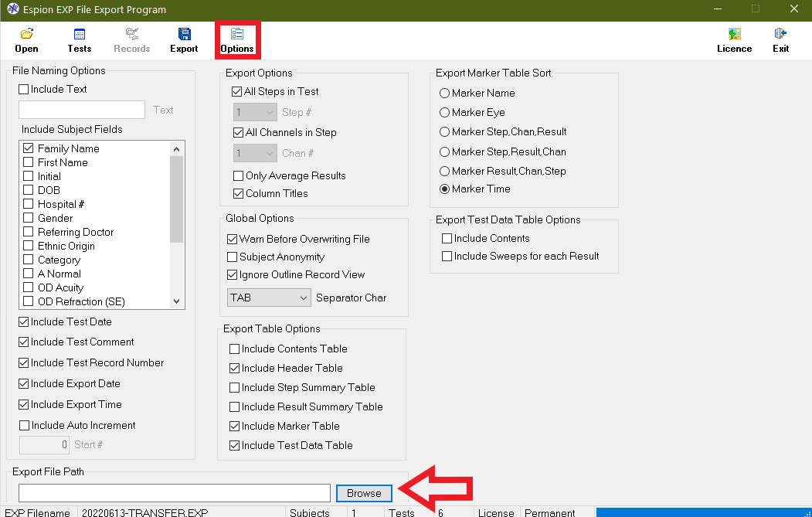Check First Name subject field
The width and height of the screenshot is (812, 517).
coord(29,162)
